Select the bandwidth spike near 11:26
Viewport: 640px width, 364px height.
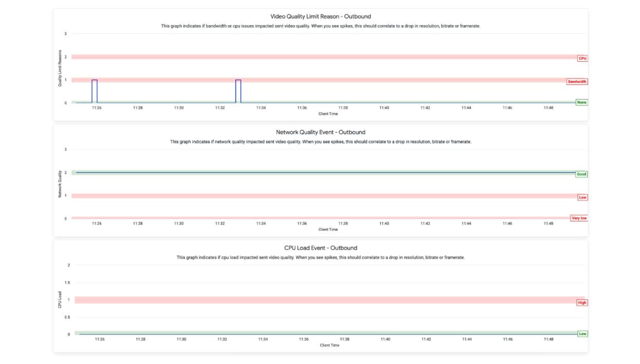95,91
